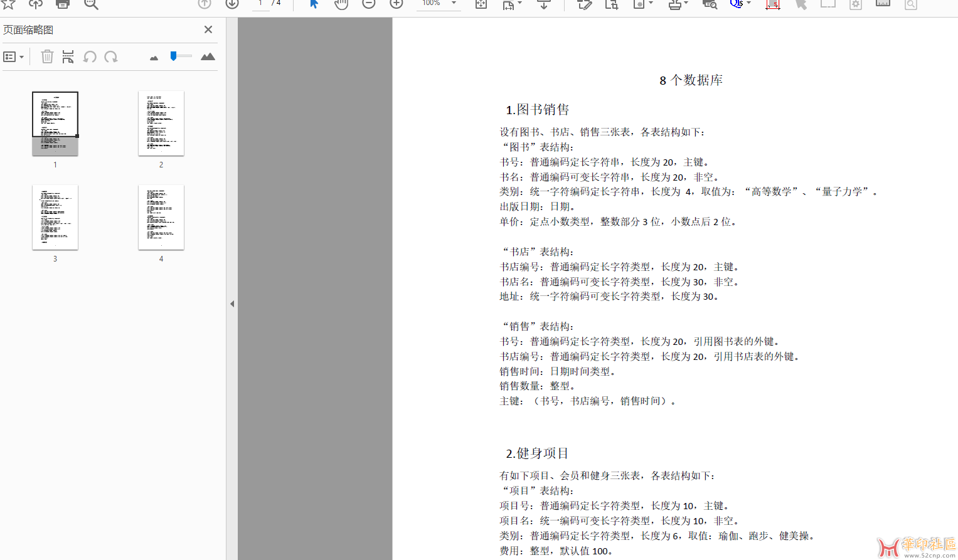Screen dimensions: 958x560
Task: Click the heading '1.图书销售'
Action: 538,110
